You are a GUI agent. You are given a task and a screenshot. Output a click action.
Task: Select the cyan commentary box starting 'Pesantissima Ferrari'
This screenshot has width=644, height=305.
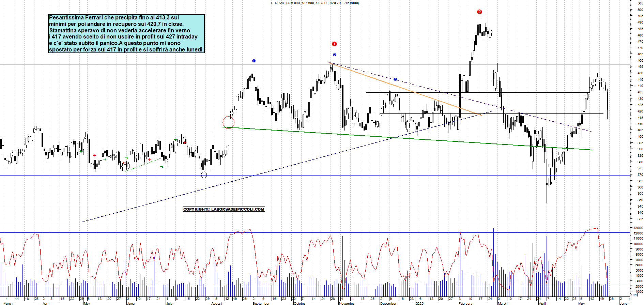[x=126, y=33]
